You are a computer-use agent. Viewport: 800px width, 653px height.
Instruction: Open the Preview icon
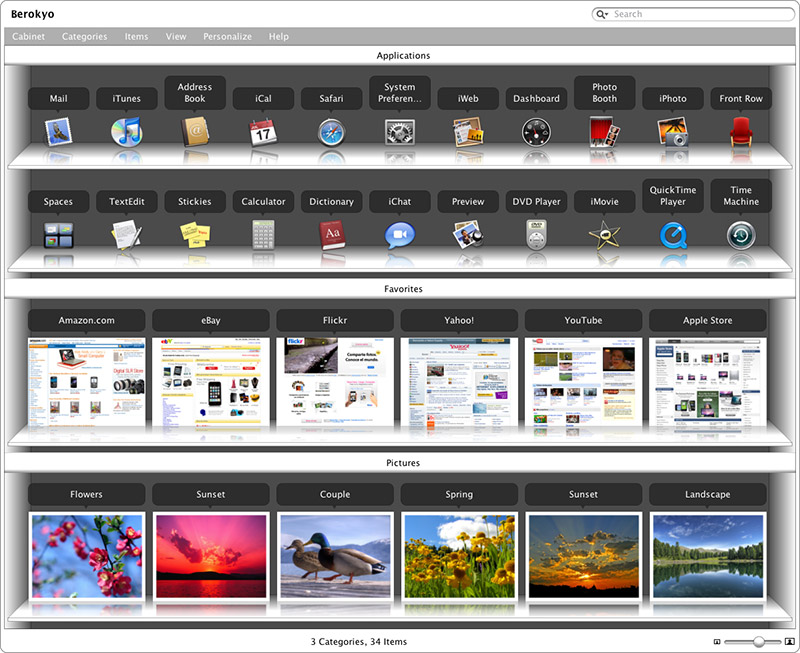click(468, 235)
